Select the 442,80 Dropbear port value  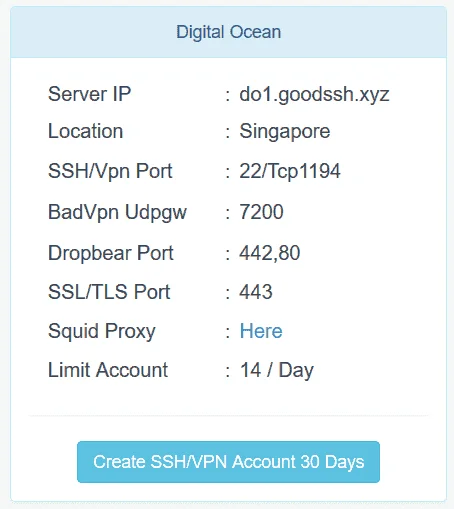coord(270,253)
